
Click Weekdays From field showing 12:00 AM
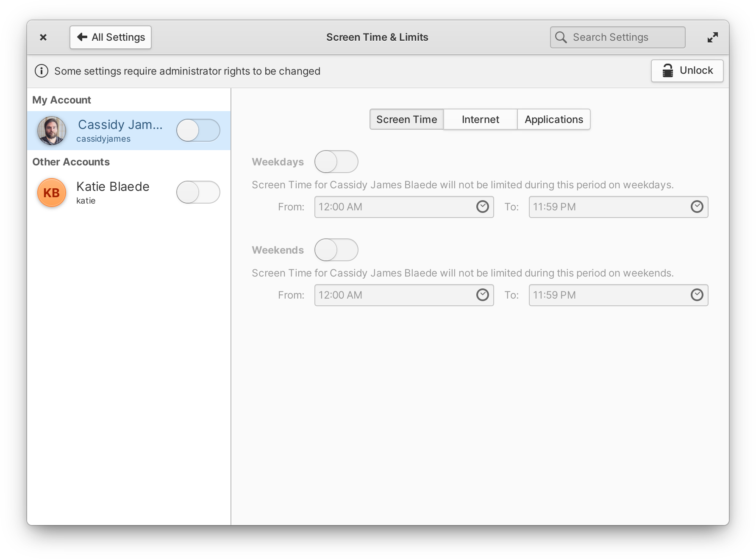pos(404,207)
